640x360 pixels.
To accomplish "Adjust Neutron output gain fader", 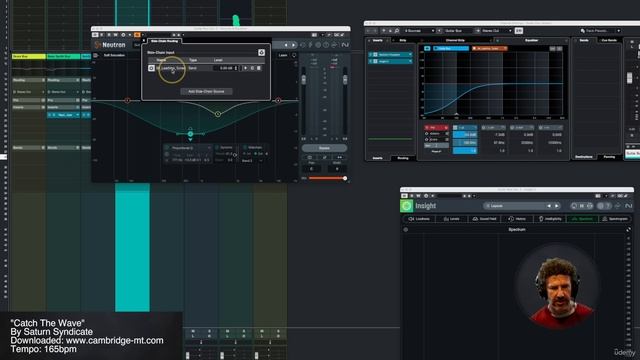I will coord(345,80).
